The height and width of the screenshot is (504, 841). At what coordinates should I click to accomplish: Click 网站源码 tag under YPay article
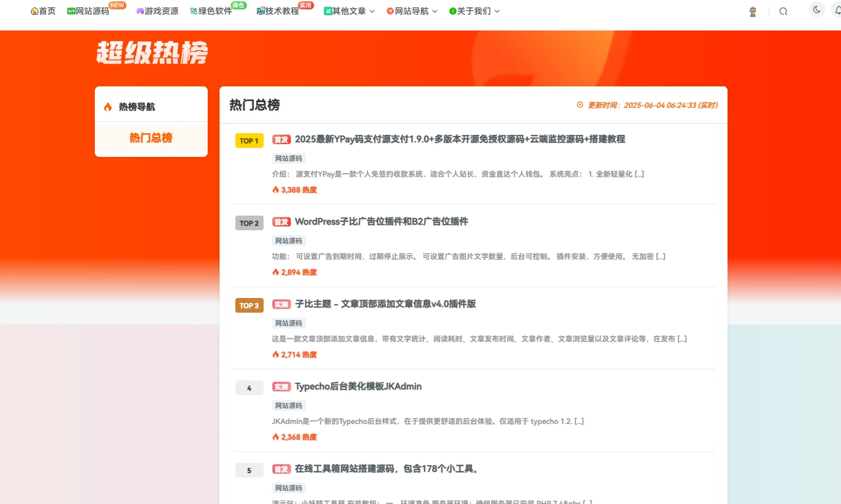(289, 159)
